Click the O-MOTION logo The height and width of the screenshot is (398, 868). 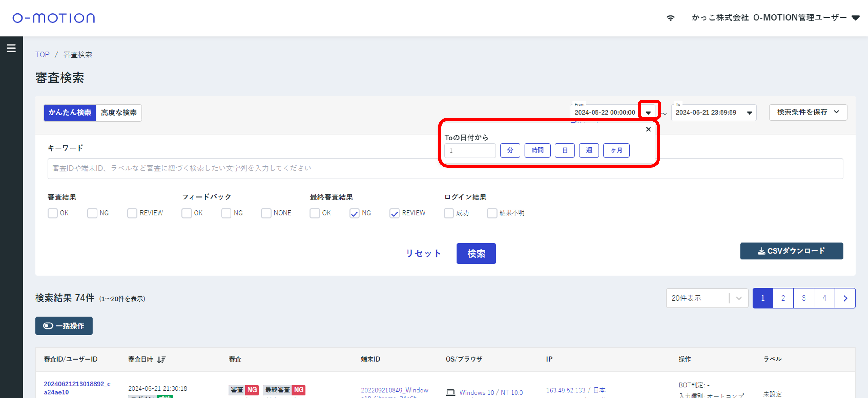tap(54, 18)
